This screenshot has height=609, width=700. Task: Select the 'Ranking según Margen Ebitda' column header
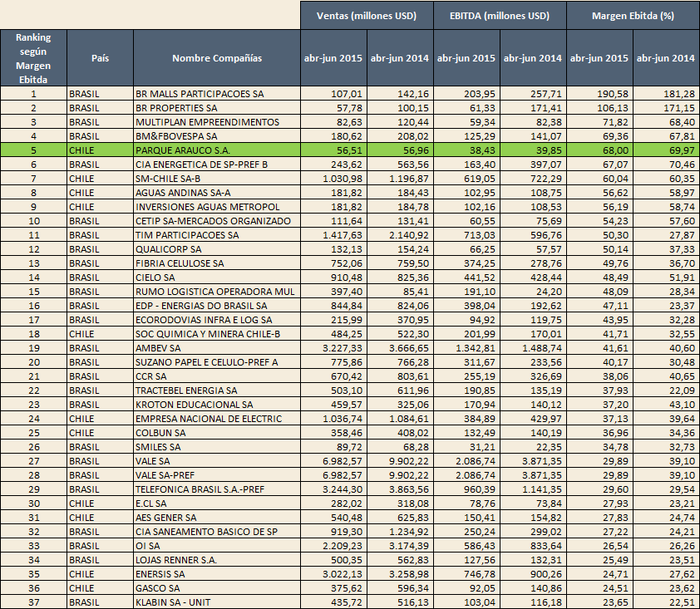pyautogui.click(x=33, y=58)
